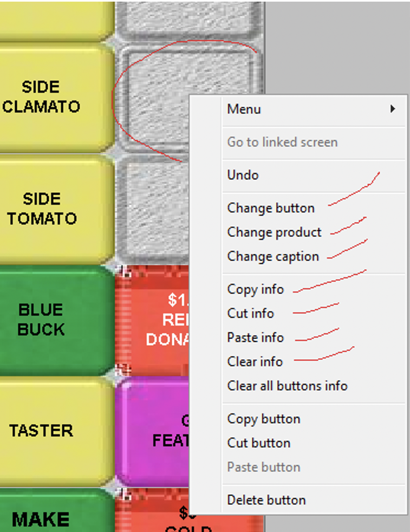Select Clear info entry
This screenshot has height=532, width=410.
(x=255, y=362)
